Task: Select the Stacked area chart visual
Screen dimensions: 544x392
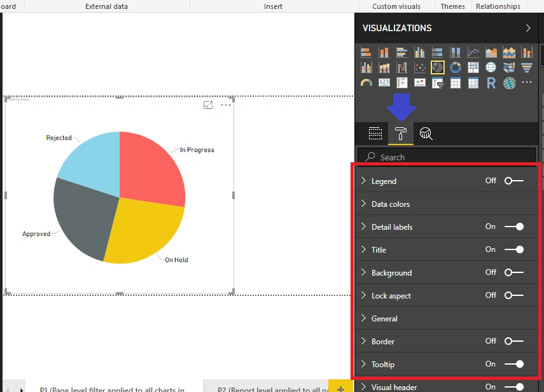Action: [x=509, y=52]
